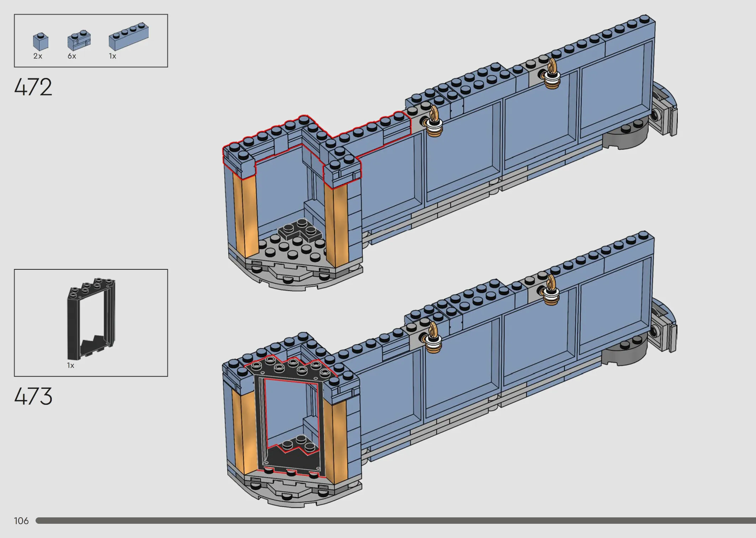Select the '6x' quantity label
The image size is (756, 538).
(72, 56)
